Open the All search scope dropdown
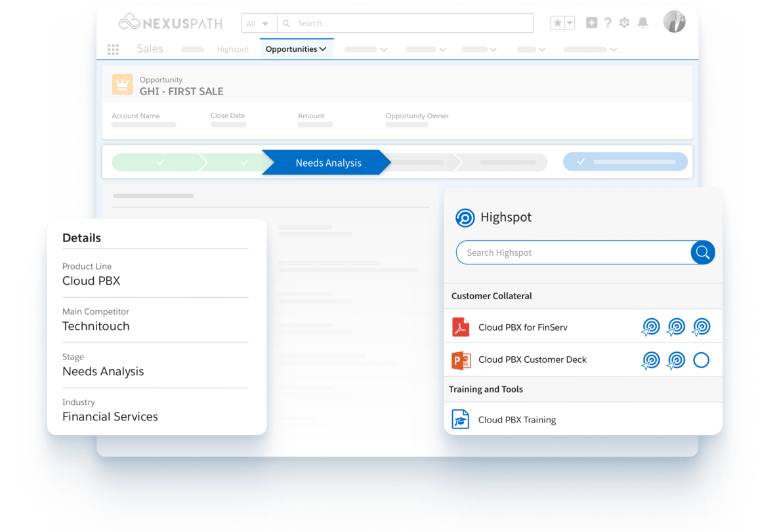This screenshot has width=777, height=532. pos(259,23)
